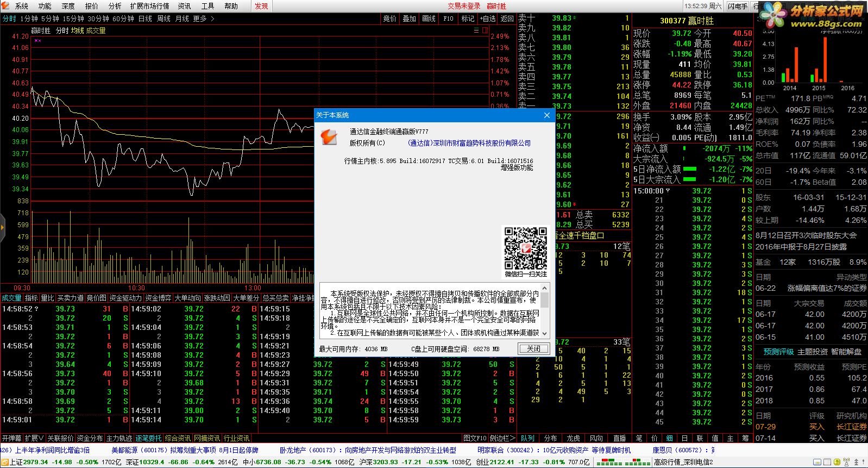The image size is (868, 468).
Task: Open the 功能 menu
Action: [45, 6]
